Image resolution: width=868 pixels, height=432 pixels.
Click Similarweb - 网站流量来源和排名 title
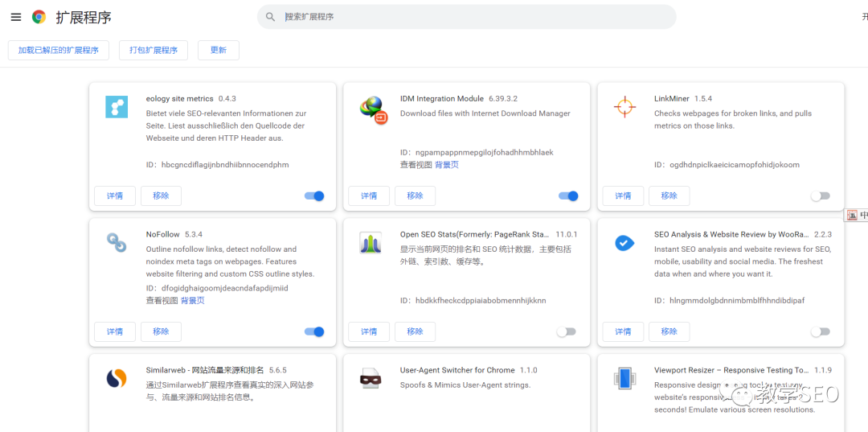pos(205,370)
